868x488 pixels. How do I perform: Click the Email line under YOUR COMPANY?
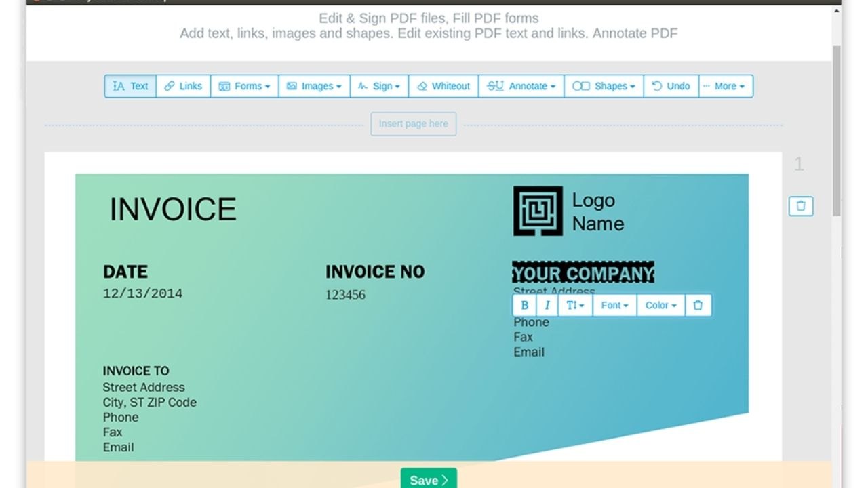(529, 352)
